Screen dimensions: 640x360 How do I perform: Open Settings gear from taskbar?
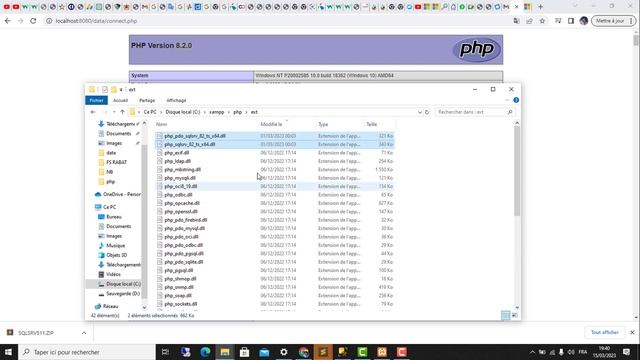(284, 352)
